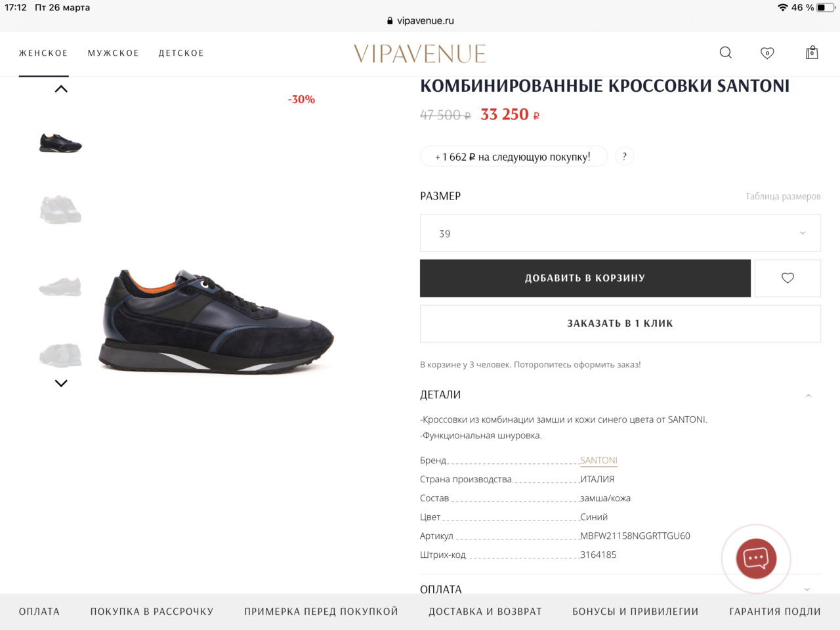Click ДОБАВИТЬ В КОРЗИНУ button

(585, 278)
